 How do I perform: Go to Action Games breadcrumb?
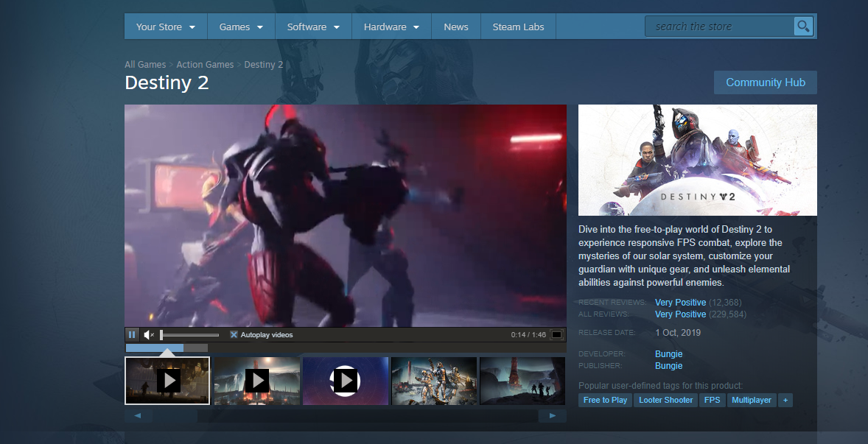(205, 64)
